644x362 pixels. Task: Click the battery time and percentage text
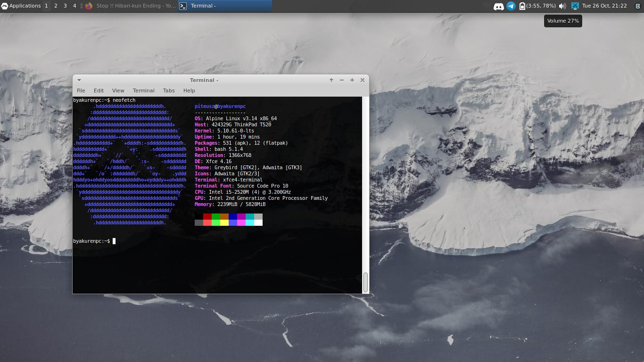coord(541,6)
